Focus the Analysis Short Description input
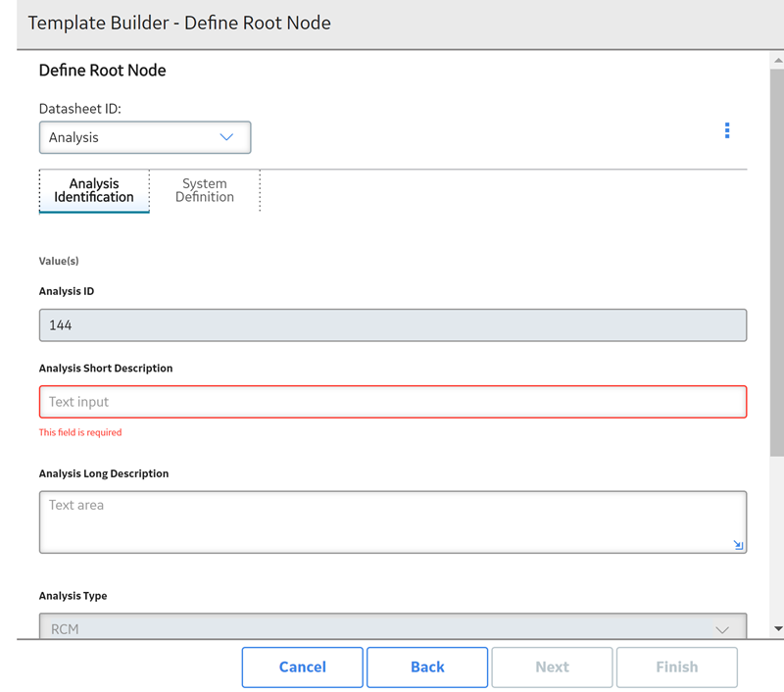This screenshot has width=784, height=692. click(x=393, y=402)
